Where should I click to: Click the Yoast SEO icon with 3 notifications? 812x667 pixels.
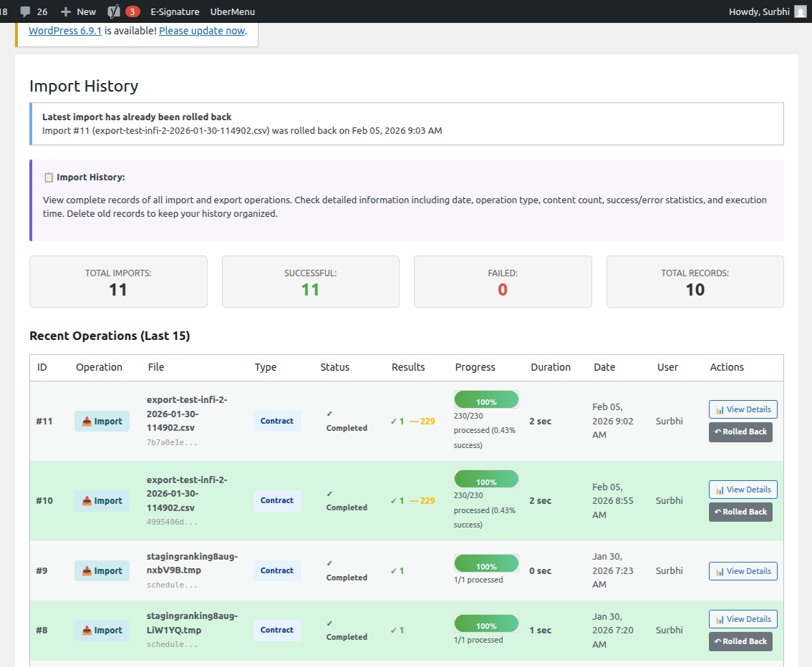[114, 11]
